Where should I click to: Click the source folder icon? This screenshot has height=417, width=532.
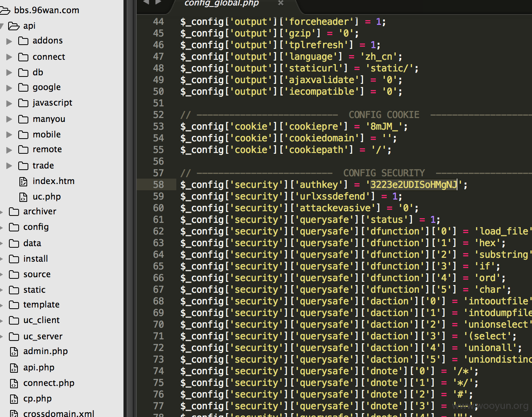click(x=14, y=275)
